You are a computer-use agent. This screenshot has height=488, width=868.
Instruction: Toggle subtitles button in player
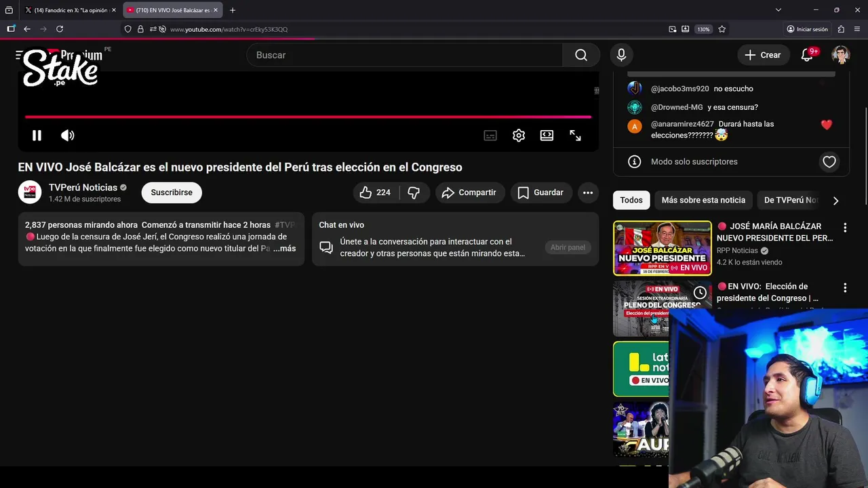coord(490,136)
